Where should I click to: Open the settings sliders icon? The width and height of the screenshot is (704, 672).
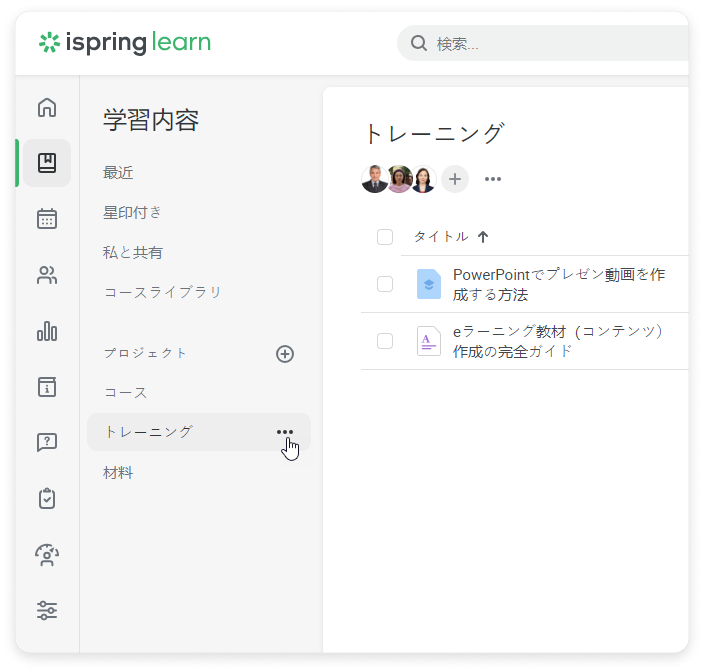[47, 611]
